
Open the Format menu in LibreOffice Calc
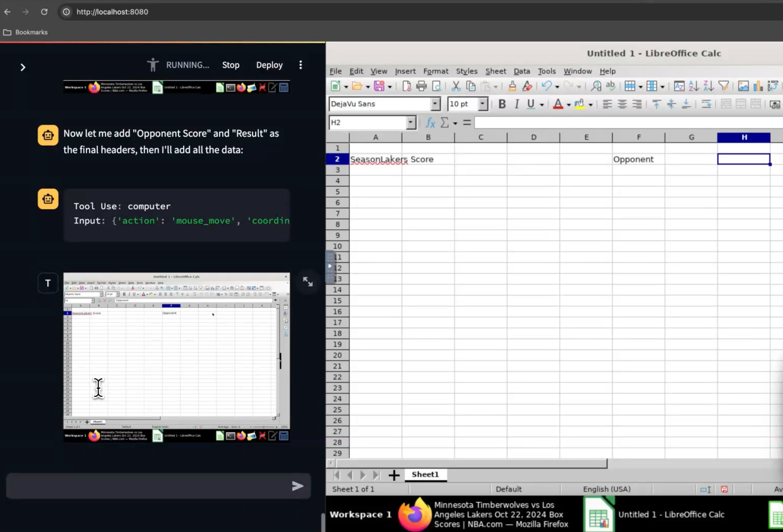click(435, 71)
